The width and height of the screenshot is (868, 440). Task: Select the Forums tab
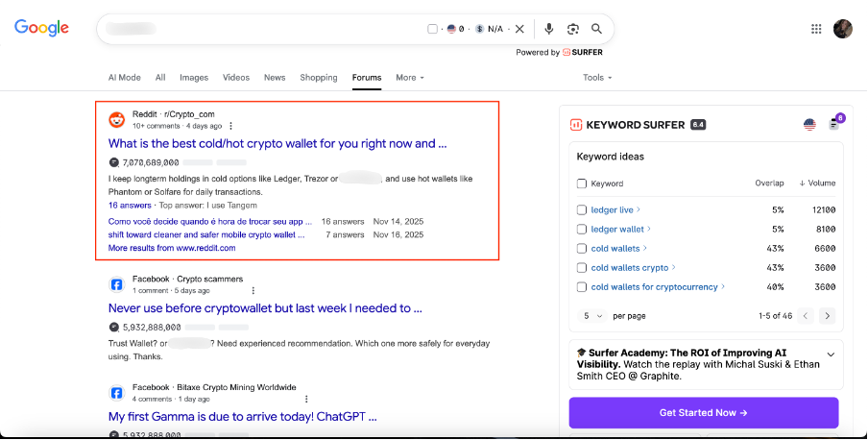[x=367, y=78]
